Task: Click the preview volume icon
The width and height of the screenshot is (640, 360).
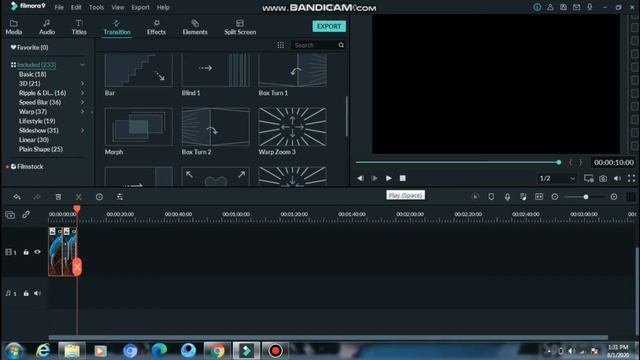Action: pos(617,178)
